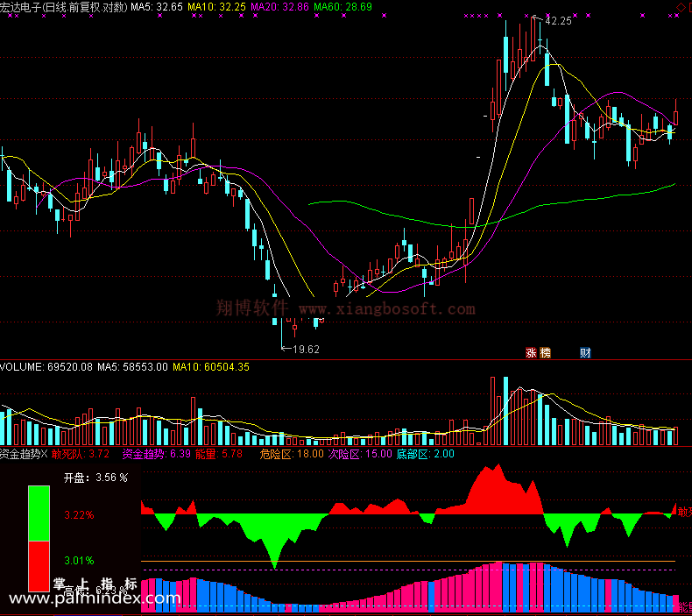Click the red 涨 info marker icon
This screenshot has height=616, width=692.
tap(531, 352)
